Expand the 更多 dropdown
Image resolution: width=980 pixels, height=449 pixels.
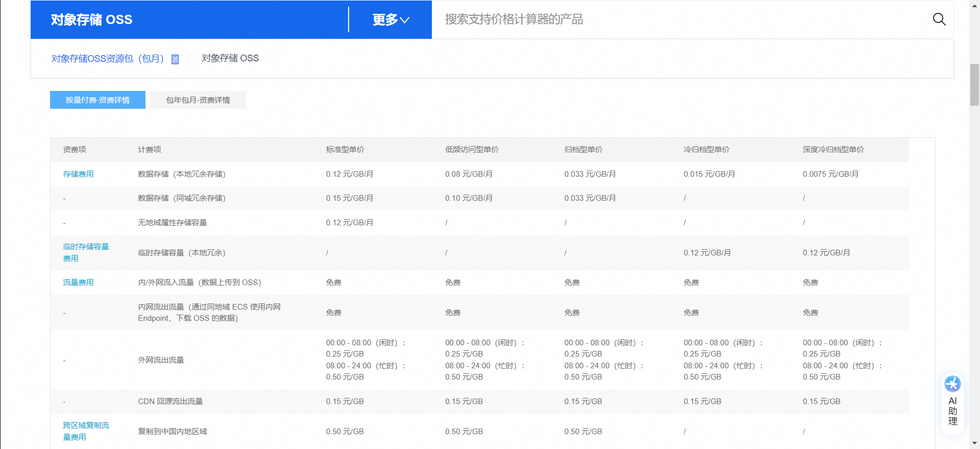tap(390, 19)
